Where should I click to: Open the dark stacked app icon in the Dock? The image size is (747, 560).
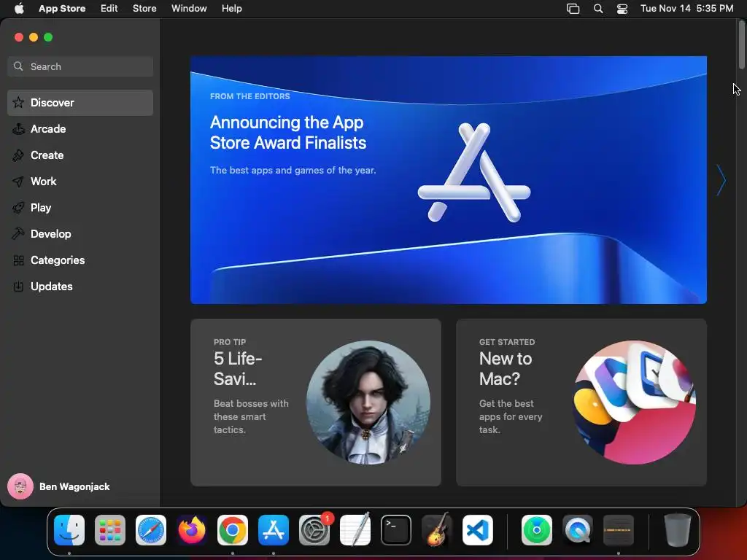[619, 530]
